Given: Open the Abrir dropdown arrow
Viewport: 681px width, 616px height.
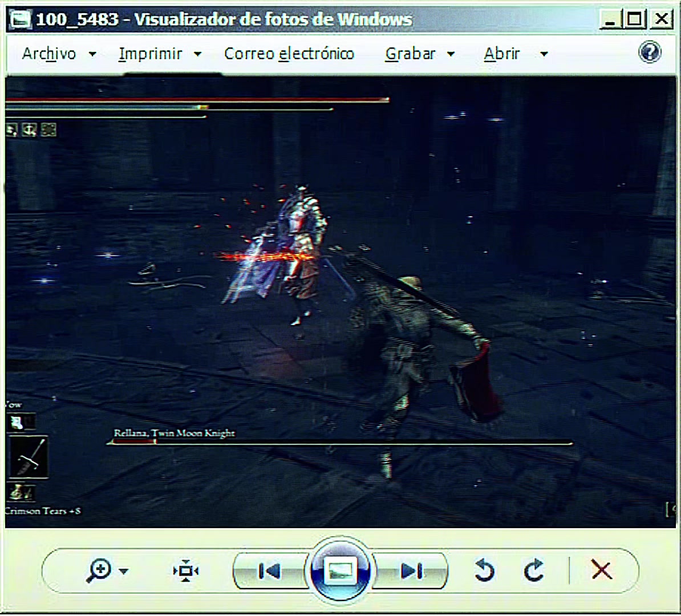Looking at the screenshot, I should coord(544,54).
